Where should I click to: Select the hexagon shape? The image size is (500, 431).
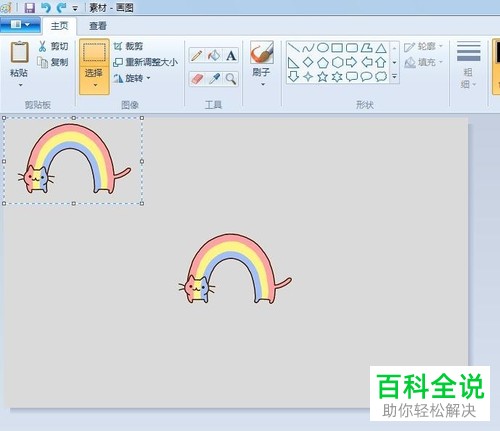tap(337, 62)
